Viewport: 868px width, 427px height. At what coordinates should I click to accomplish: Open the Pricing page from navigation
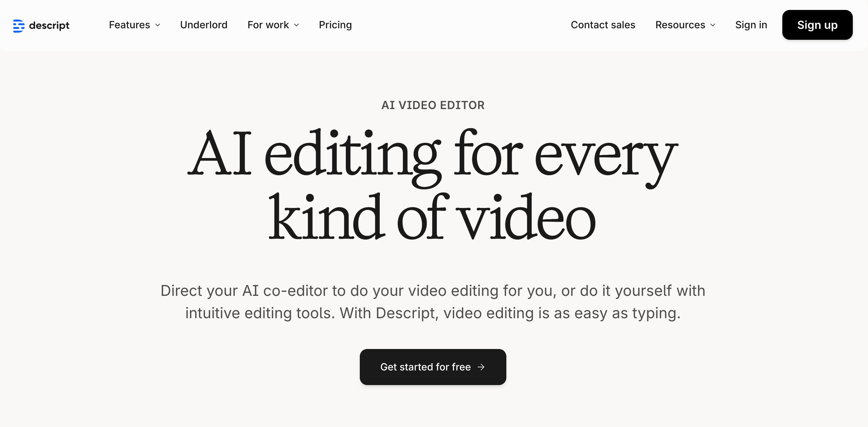tap(335, 25)
